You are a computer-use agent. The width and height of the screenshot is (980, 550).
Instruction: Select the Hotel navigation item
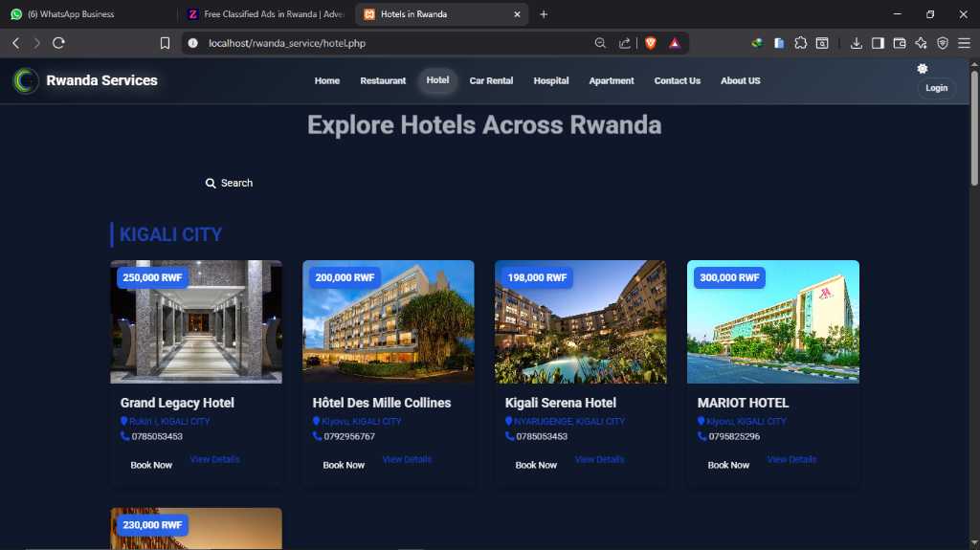(437, 80)
